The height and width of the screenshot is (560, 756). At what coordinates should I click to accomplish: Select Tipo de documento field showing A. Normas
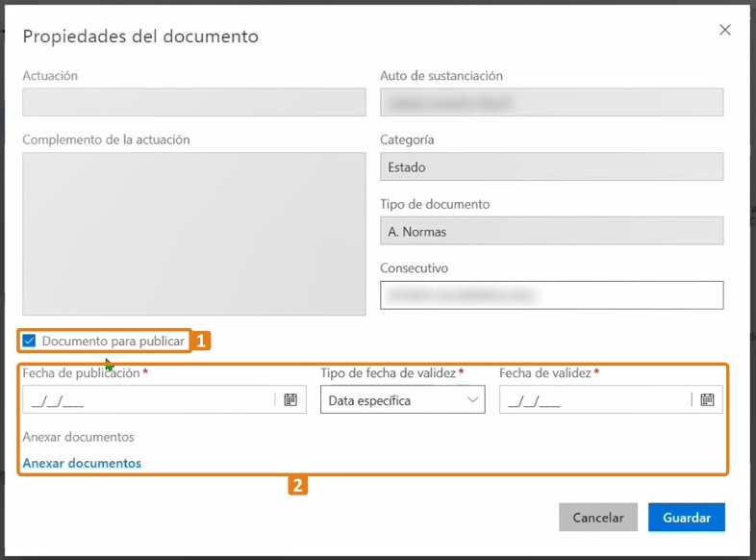click(x=551, y=231)
